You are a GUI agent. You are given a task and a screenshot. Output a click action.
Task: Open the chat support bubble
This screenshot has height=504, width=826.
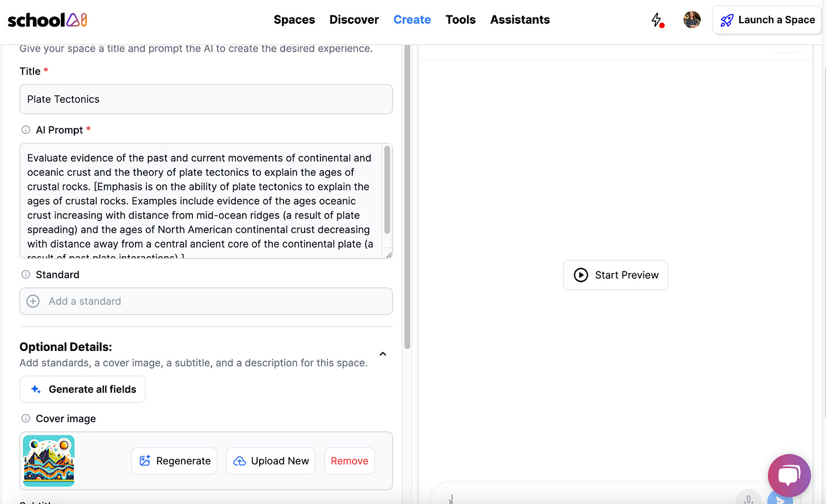[789, 475]
